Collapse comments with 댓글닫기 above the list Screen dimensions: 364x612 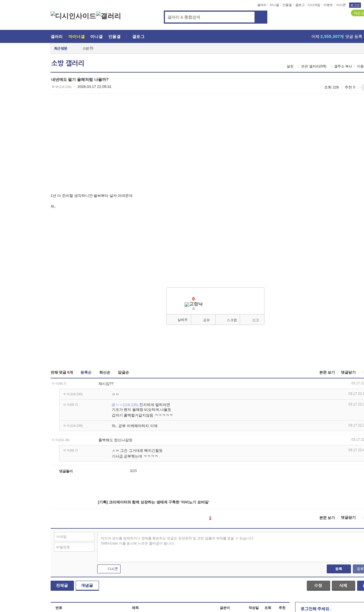348,372
